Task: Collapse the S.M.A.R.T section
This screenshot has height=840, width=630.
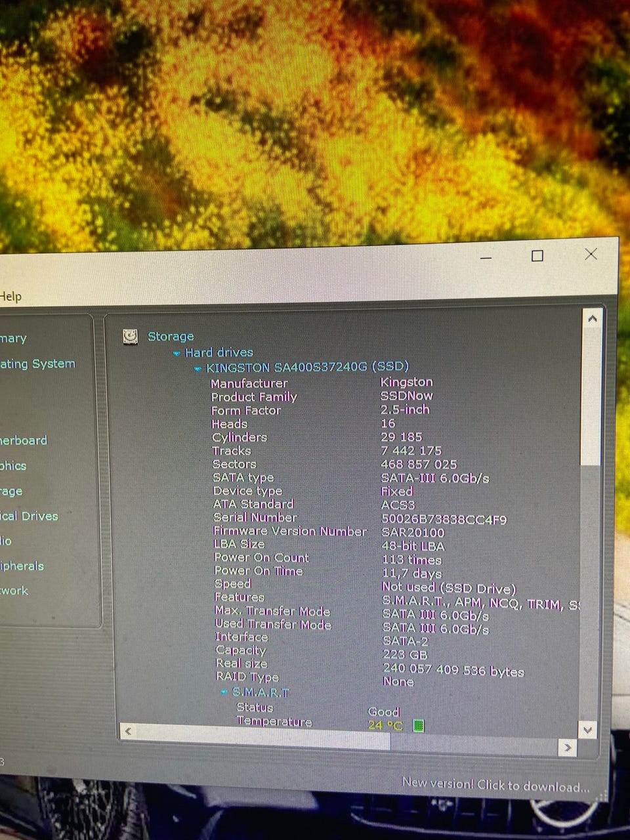Action: pos(224,692)
